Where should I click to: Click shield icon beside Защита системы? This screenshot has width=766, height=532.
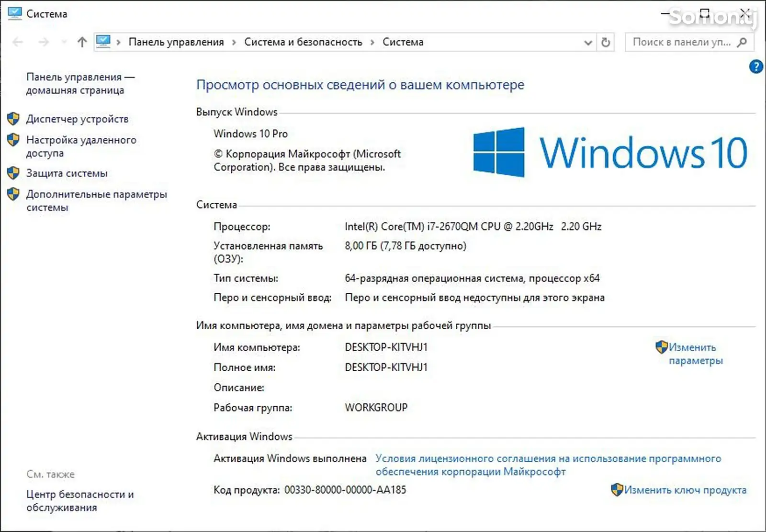click(x=13, y=173)
